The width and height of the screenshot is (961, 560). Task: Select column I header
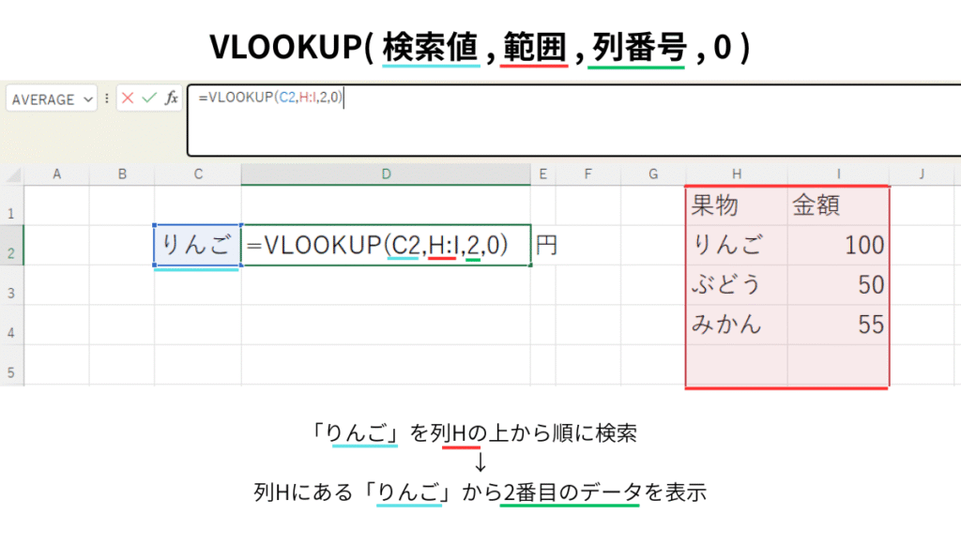pyautogui.click(x=838, y=174)
